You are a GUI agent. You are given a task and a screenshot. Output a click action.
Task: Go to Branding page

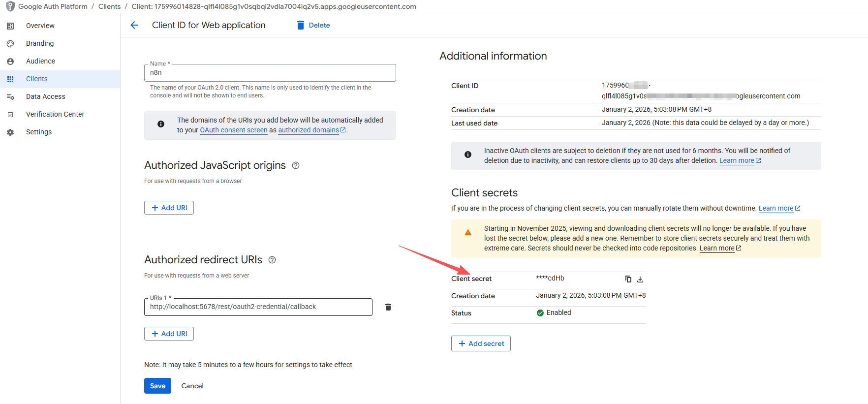click(40, 43)
